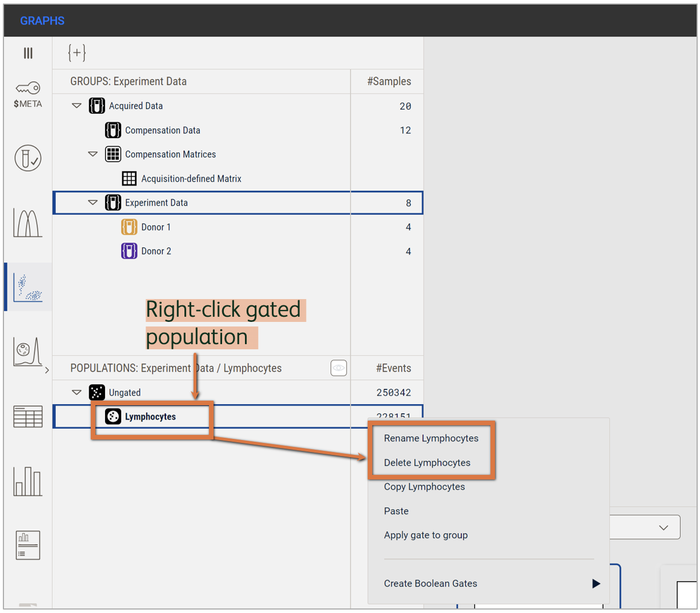Image resolution: width=700 pixels, height=613 pixels.
Task: Click the test tube checkmark sidebar icon
Action: [x=27, y=158]
